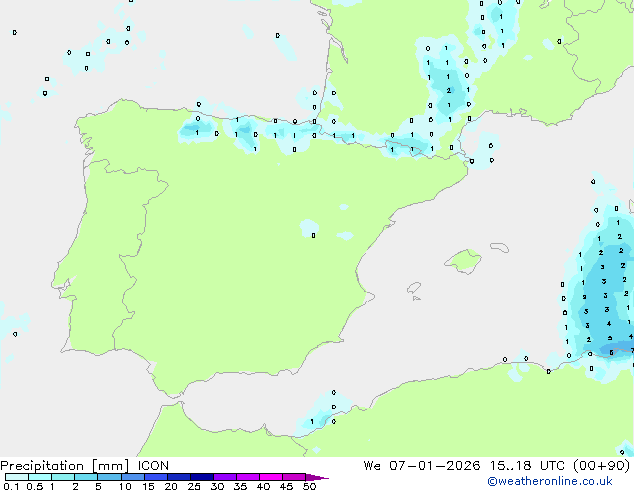Click the isolated 0 value in central Spain
Image resolution: width=634 pixels, height=490 pixels.
coord(313,235)
